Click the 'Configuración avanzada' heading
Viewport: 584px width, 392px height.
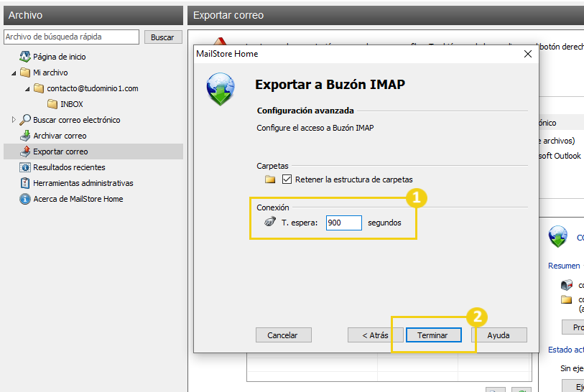pyautogui.click(x=305, y=111)
